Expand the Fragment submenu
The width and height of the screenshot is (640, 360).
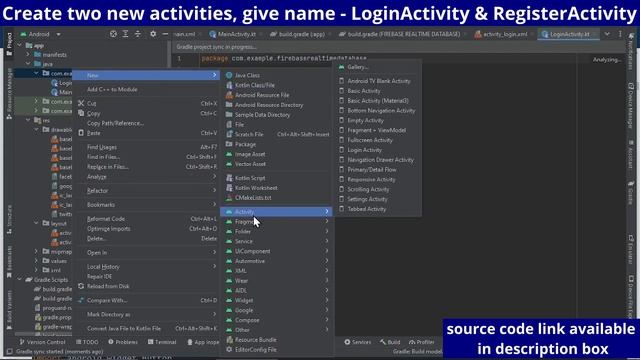pyautogui.click(x=277, y=222)
